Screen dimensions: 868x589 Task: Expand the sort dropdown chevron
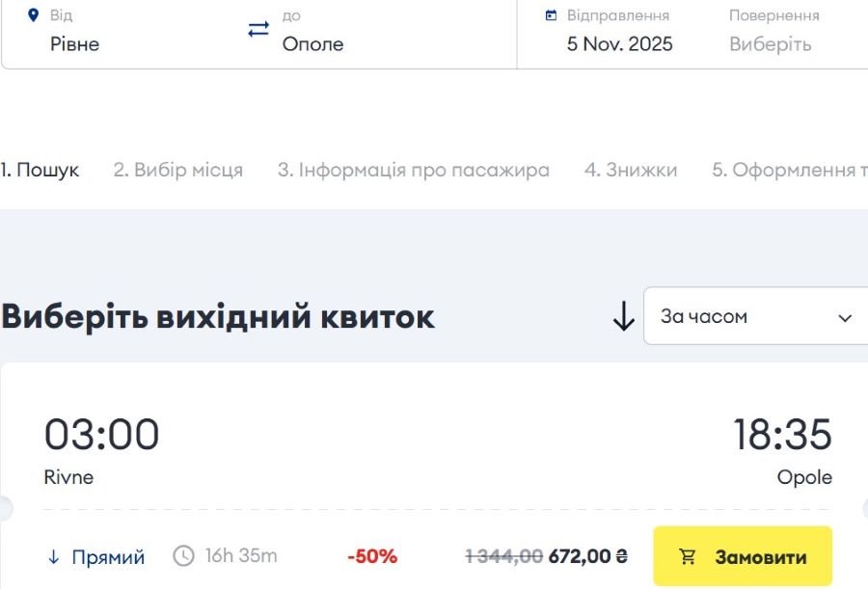click(x=845, y=317)
